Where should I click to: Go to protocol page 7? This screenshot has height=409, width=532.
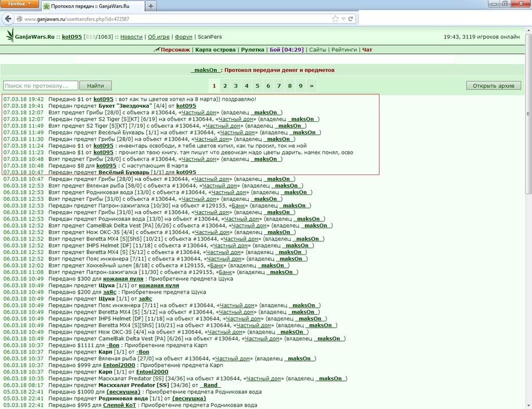279,86
